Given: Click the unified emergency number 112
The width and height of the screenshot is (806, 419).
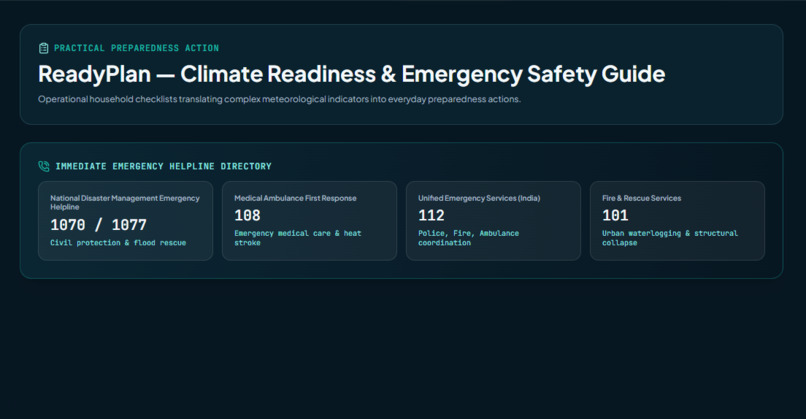Looking at the screenshot, I should pyautogui.click(x=431, y=215).
